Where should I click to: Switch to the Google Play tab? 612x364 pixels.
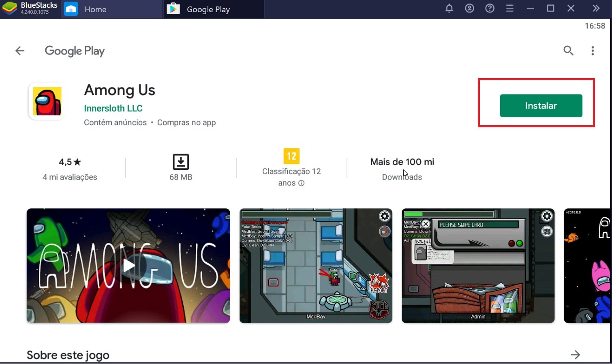click(x=214, y=9)
